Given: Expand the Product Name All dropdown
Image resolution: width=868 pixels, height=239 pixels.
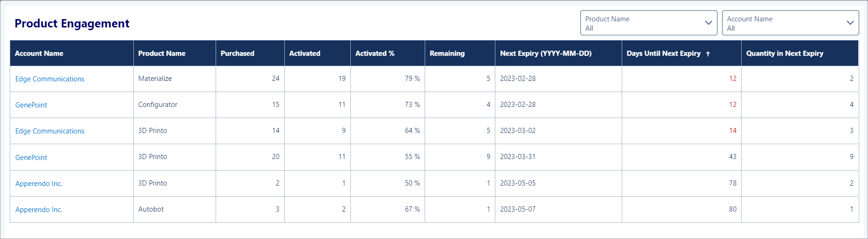Looking at the screenshot, I should coord(649,23).
